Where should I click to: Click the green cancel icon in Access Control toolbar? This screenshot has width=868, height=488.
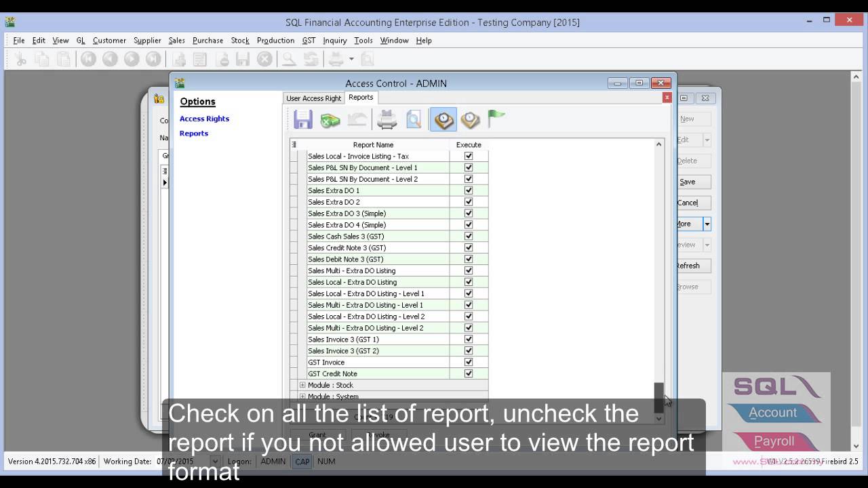click(330, 121)
